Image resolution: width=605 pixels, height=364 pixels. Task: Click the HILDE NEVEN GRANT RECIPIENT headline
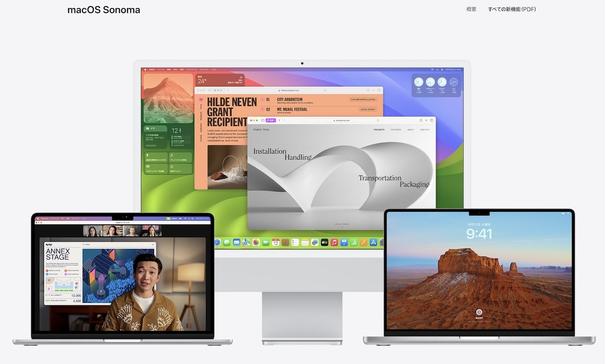231,112
